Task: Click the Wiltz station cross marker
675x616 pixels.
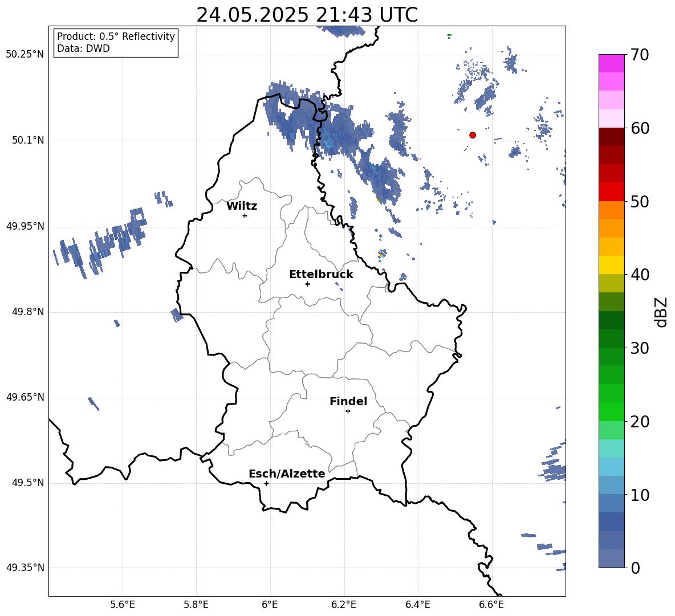Action: [x=245, y=215]
